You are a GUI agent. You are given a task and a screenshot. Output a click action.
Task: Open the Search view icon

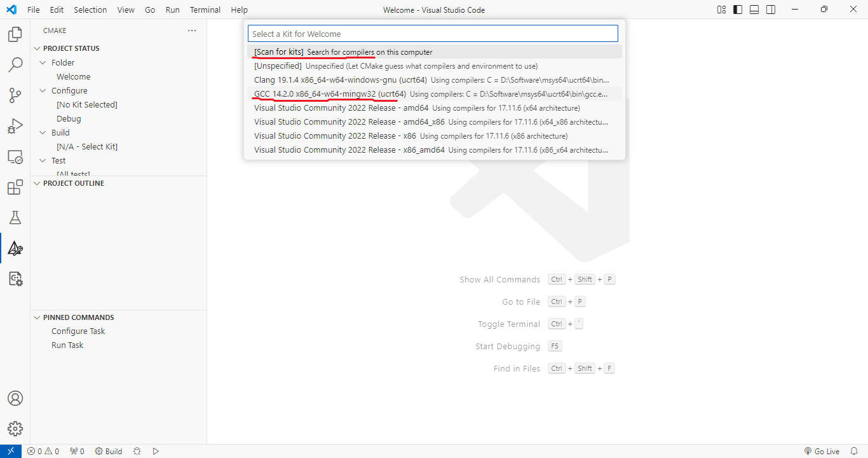pos(15,65)
